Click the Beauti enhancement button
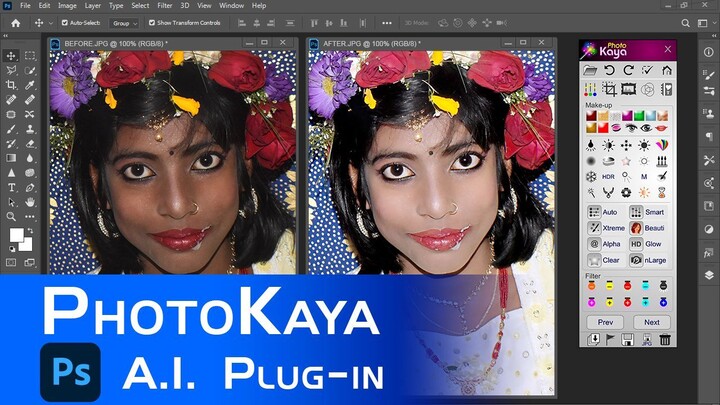This screenshot has width=720, height=405. (x=648, y=228)
